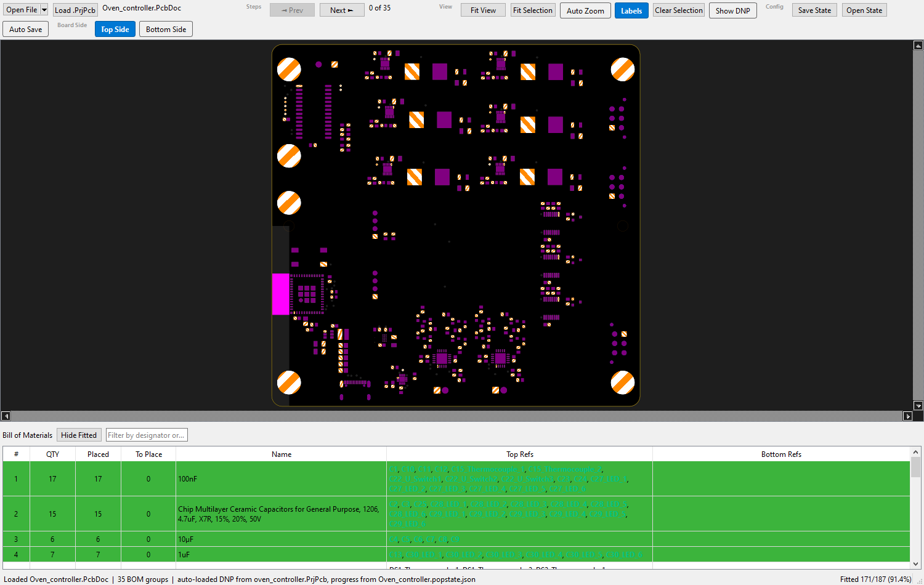The height and width of the screenshot is (585, 924).
Task: Click the Oven_controller.PcbDoc file name label
Action: click(142, 8)
